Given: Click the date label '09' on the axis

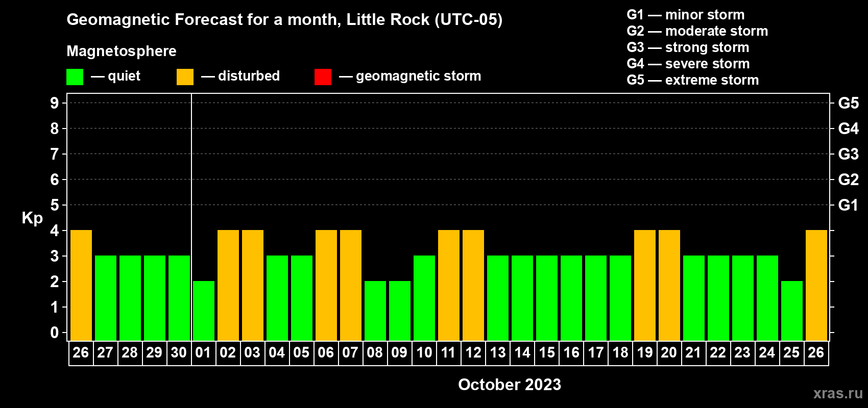Looking at the screenshot, I should (399, 352).
